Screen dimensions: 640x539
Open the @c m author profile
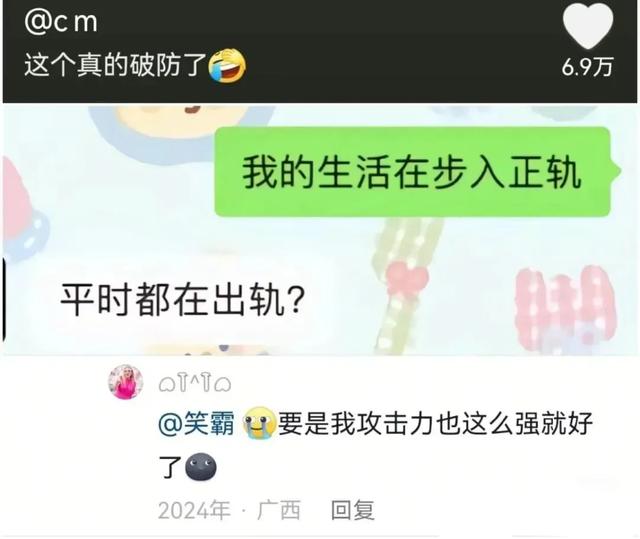[61, 22]
